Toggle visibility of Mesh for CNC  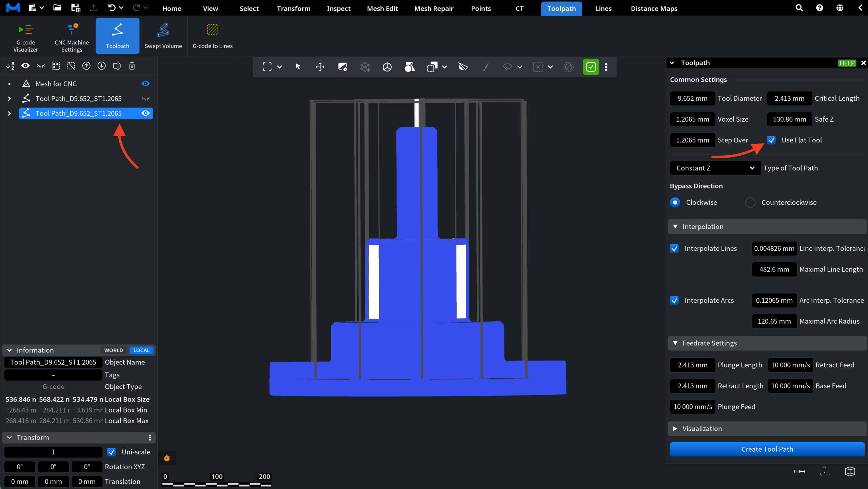point(145,84)
